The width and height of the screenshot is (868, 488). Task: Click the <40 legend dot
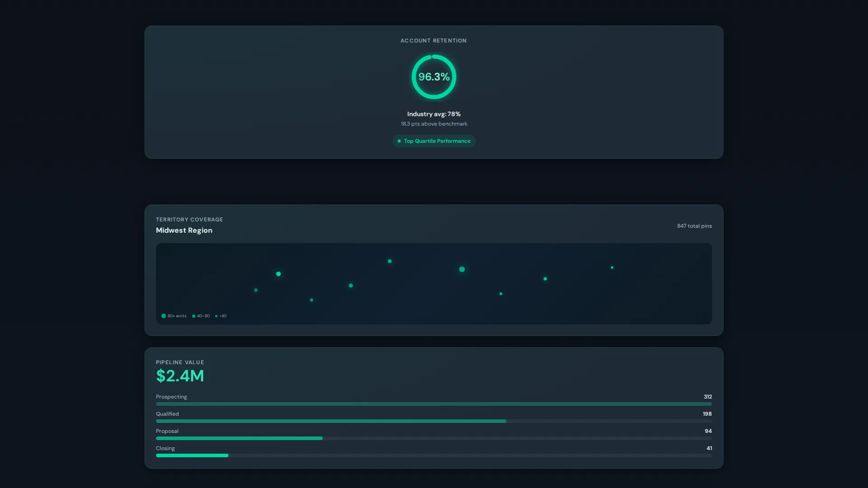217,316
